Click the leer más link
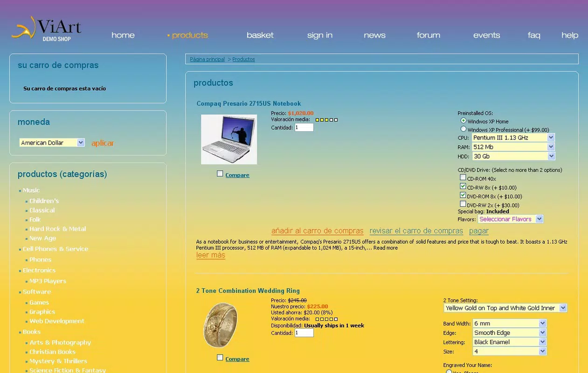 click(211, 255)
